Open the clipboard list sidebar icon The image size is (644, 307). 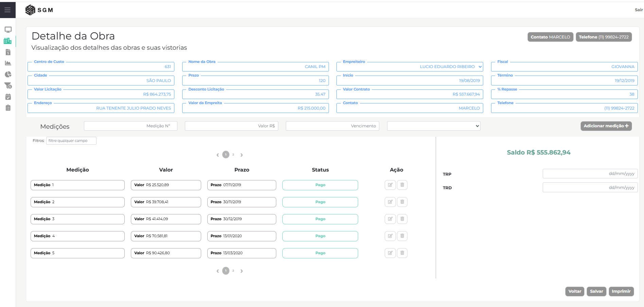point(8,108)
